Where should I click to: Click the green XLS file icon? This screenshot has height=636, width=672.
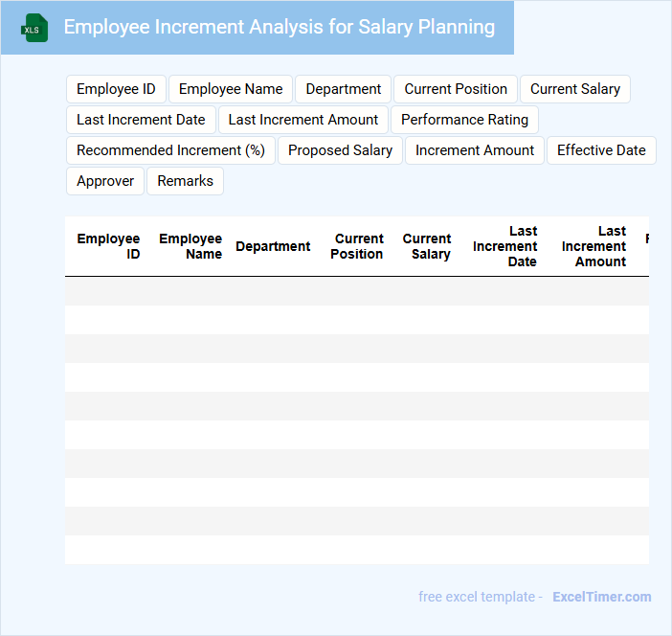34,28
